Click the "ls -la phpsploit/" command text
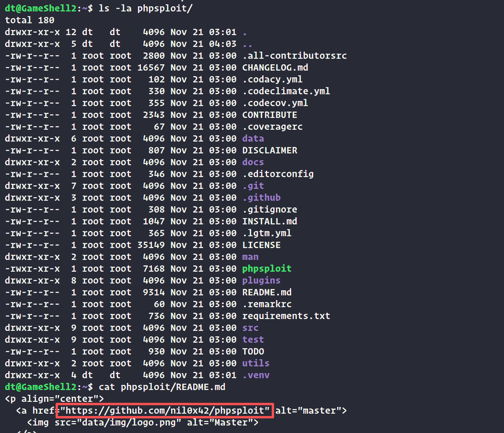 tap(145, 8)
